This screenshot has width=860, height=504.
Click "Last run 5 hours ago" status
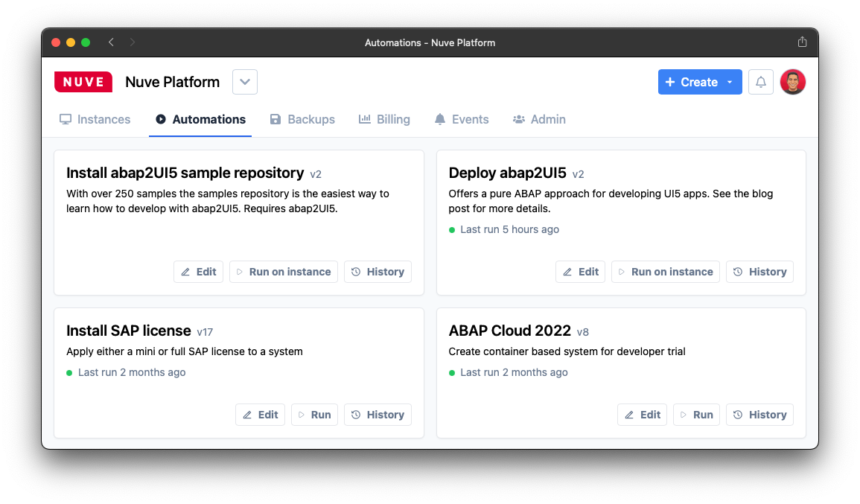[x=509, y=230]
